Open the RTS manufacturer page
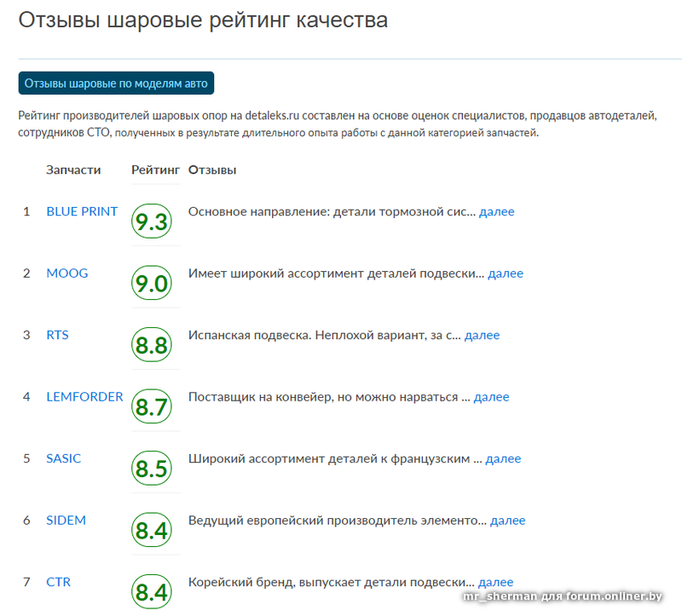This screenshot has width=682, height=616. tap(57, 335)
